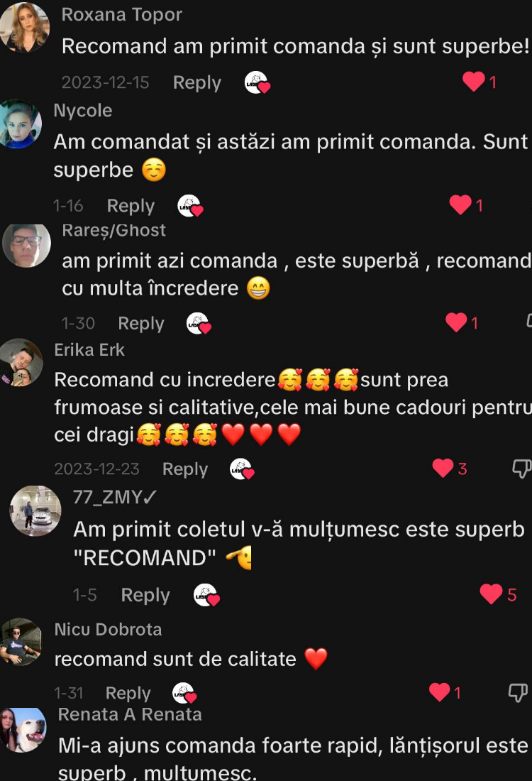Open creator-liked badge on Roxana's comment

tap(257, 82)
